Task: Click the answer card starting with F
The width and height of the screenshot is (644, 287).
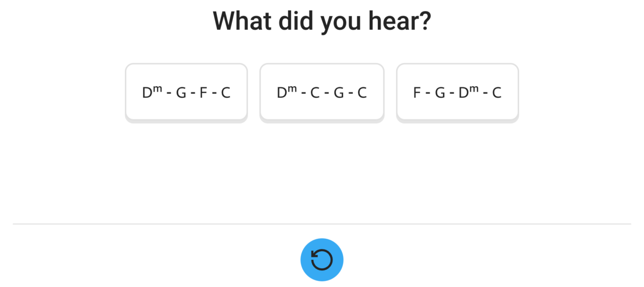Action: tap(457, 92)
